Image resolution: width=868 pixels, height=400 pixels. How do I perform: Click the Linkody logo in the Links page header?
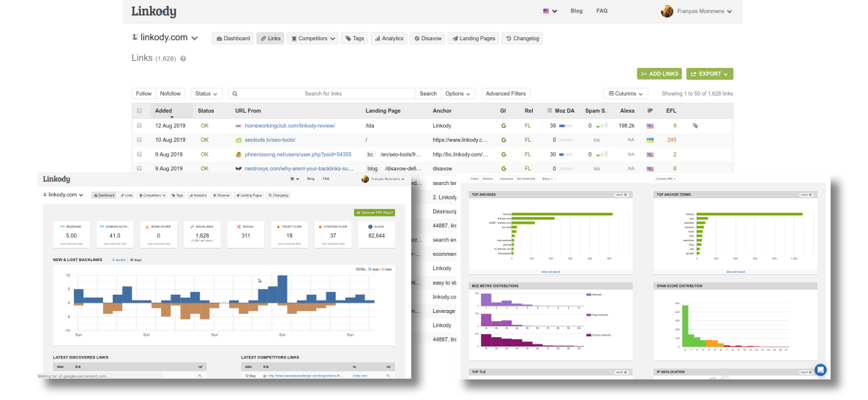pos(154,11)
